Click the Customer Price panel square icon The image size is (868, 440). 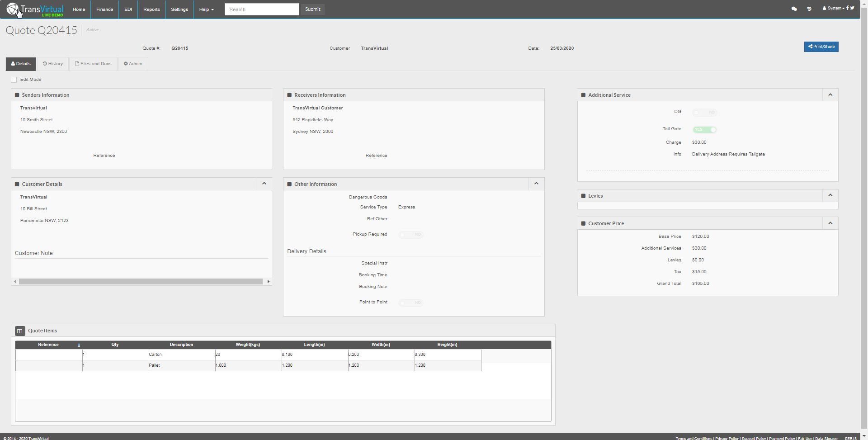click(x=583, y=223)
